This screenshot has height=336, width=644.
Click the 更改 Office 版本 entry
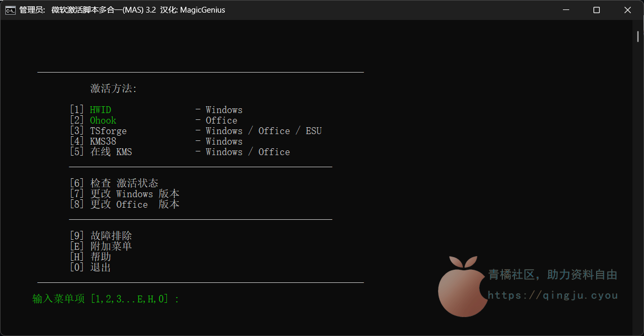tap(124, 204)
